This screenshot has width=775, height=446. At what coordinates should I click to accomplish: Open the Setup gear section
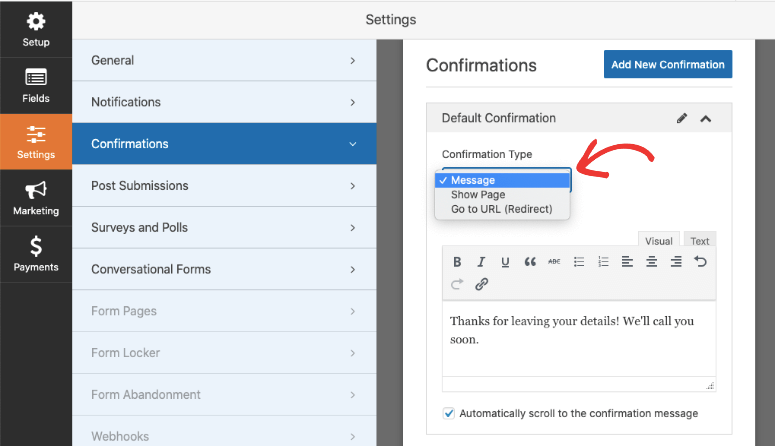coord(36,30)
